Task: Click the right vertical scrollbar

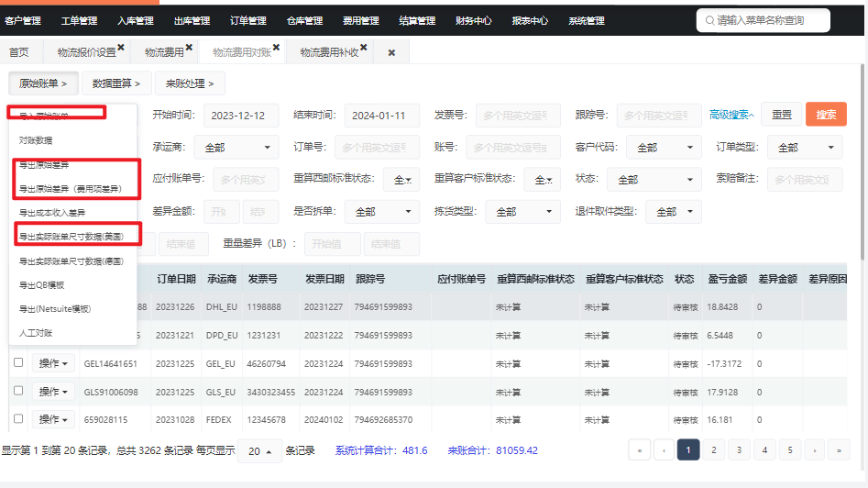Action: pyautogui.click(x=863, y=161)
